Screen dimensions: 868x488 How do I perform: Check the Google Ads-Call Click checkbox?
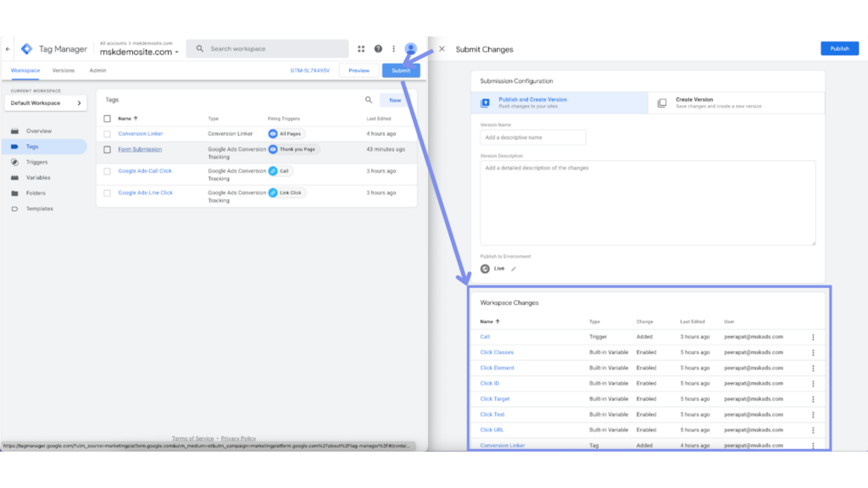point(108,171)
